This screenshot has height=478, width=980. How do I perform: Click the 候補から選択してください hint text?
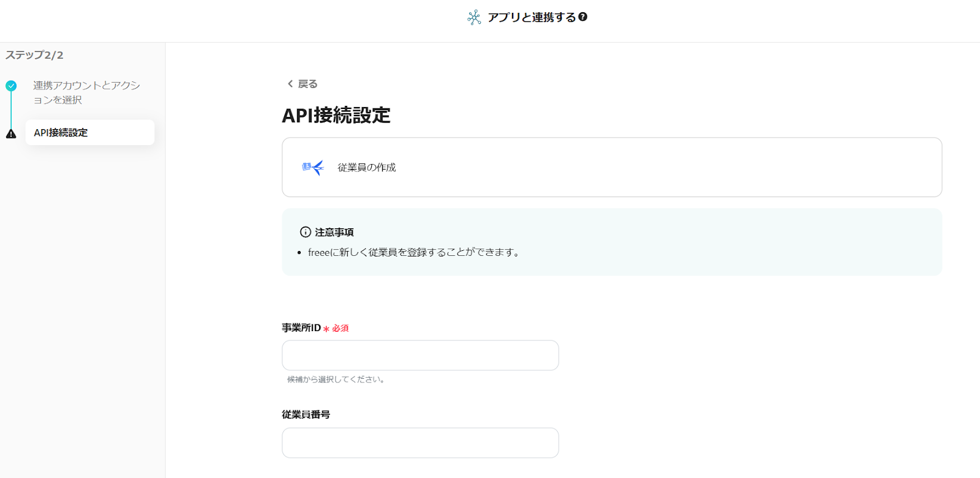coord(336,379)
